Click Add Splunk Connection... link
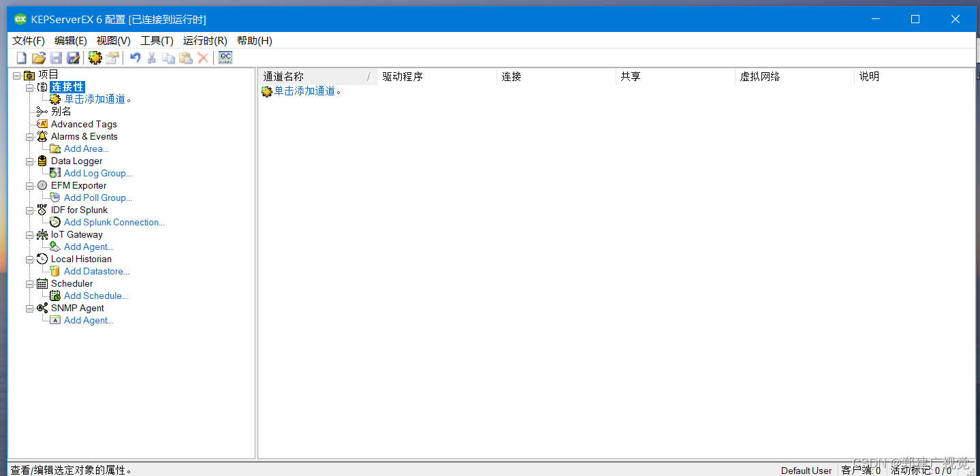Viewport: 980px width, 476px height. point(114,222)
